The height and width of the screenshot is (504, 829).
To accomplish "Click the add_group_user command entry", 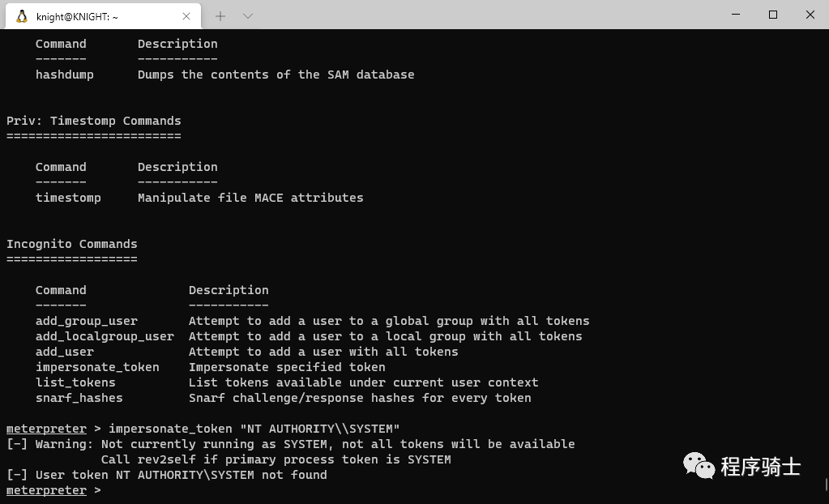I will tap(87, 321).
